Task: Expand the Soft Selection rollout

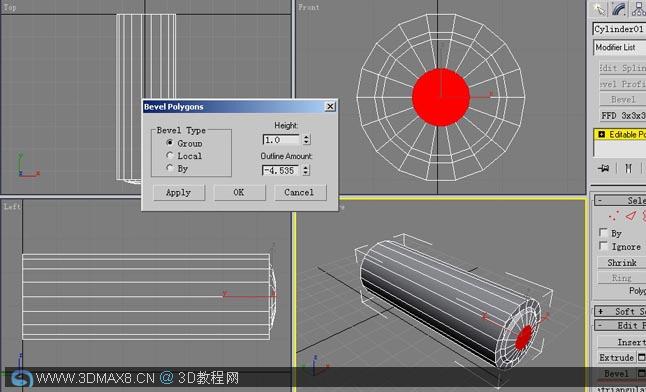Action: click(620, 311)
